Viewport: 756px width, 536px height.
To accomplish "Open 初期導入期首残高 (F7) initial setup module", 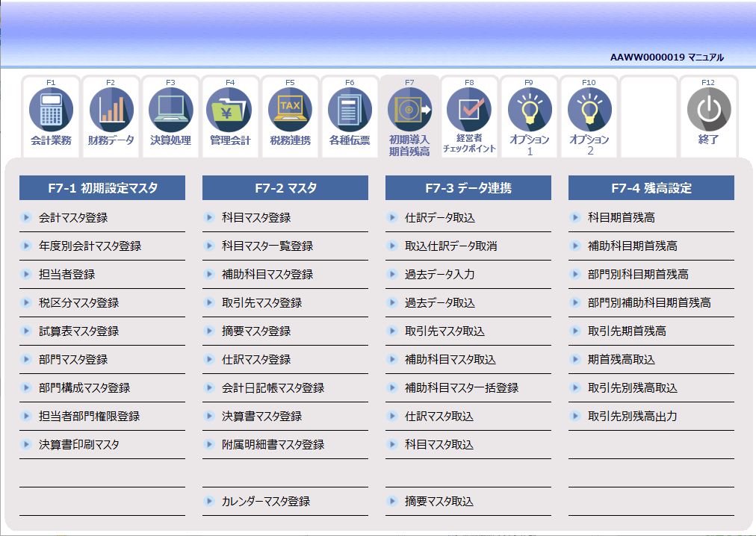I will 409,112.
